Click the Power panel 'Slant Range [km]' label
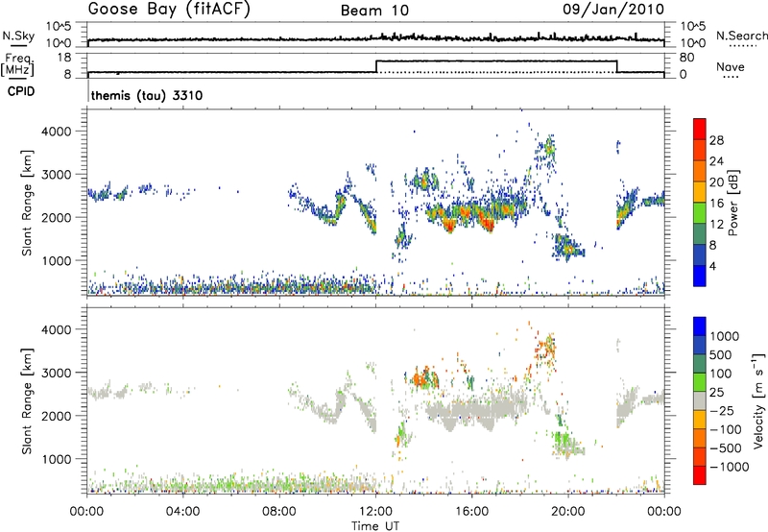 27,203
